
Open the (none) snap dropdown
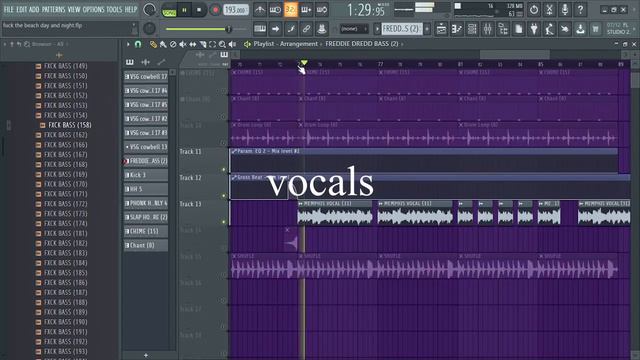point(354,29)
